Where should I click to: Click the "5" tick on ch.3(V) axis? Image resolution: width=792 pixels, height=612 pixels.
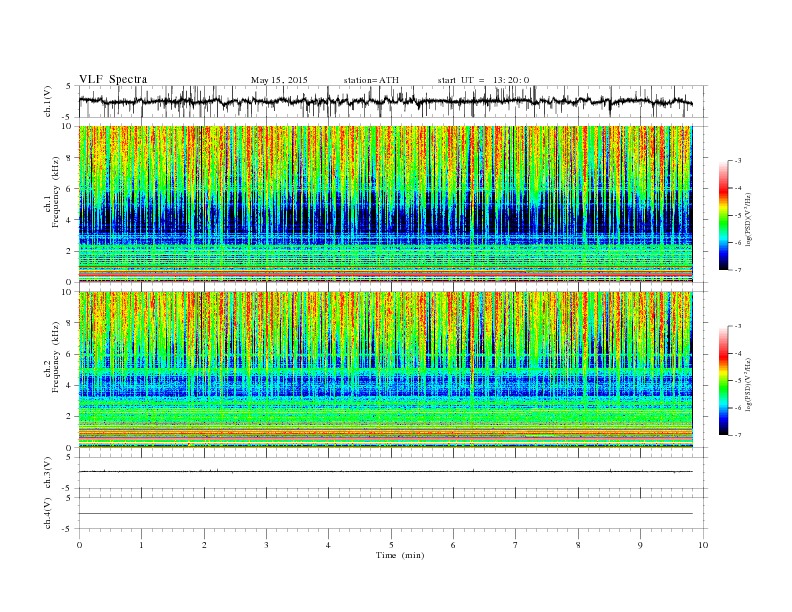tap(70, 457)
